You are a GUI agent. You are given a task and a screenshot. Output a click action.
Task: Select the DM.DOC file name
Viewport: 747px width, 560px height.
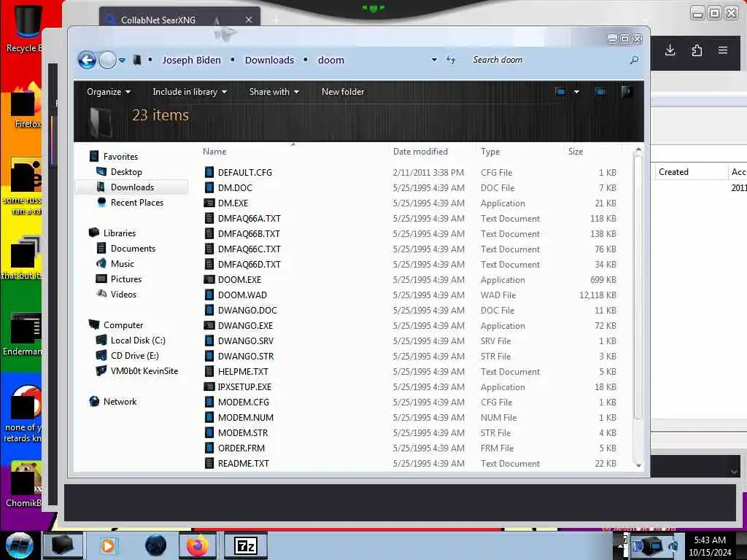tap(235, 187)
